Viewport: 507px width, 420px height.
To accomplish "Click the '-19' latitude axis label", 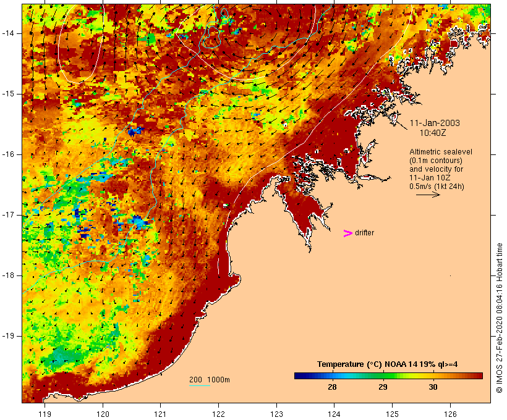I will point(8,336).
